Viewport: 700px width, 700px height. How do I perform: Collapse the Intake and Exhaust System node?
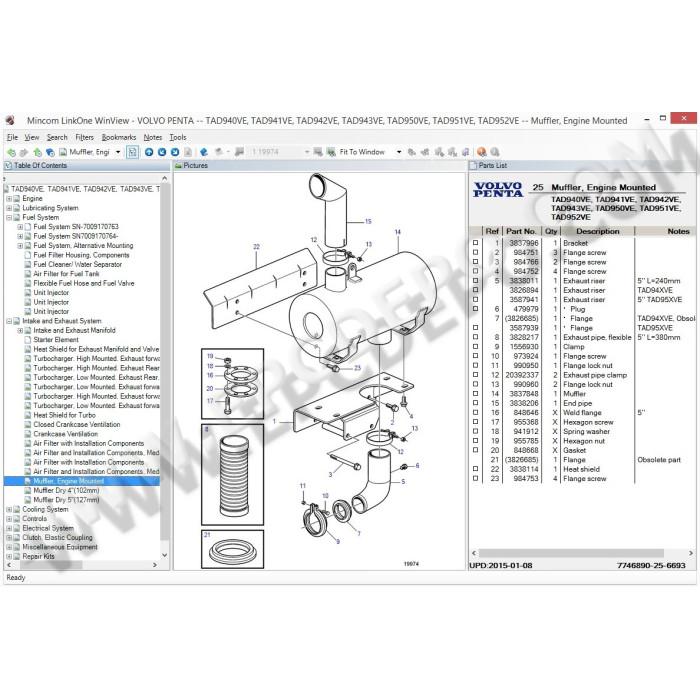9,321
